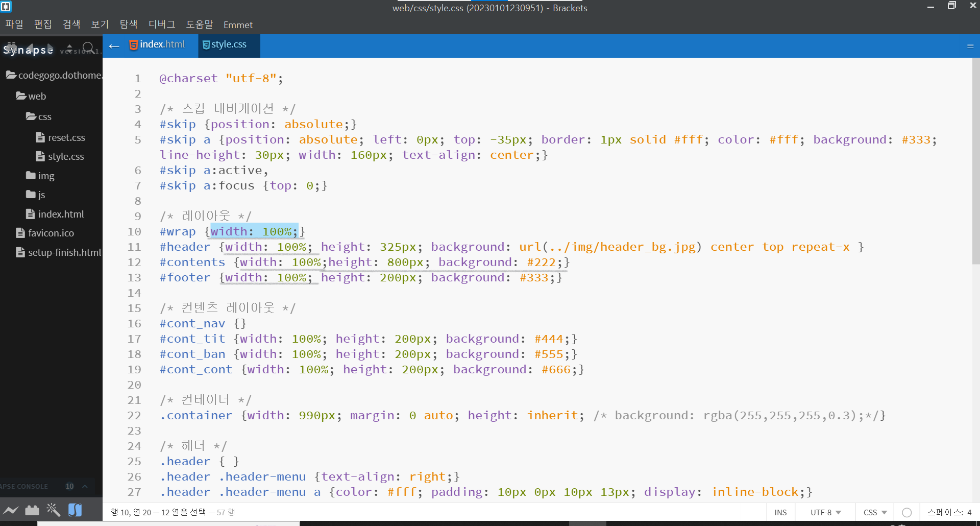Toggle INS insert mode in status bar
Screen dimensions: 980x526
pyautogui.click(x=780, y=512)
